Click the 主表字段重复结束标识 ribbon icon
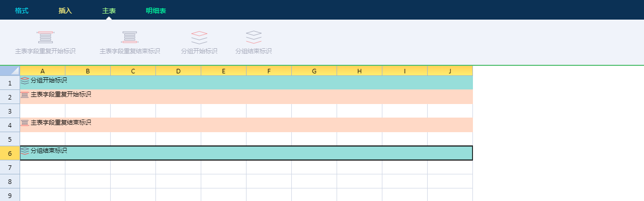This screenshot has height=201, width=644. point(129,37)
